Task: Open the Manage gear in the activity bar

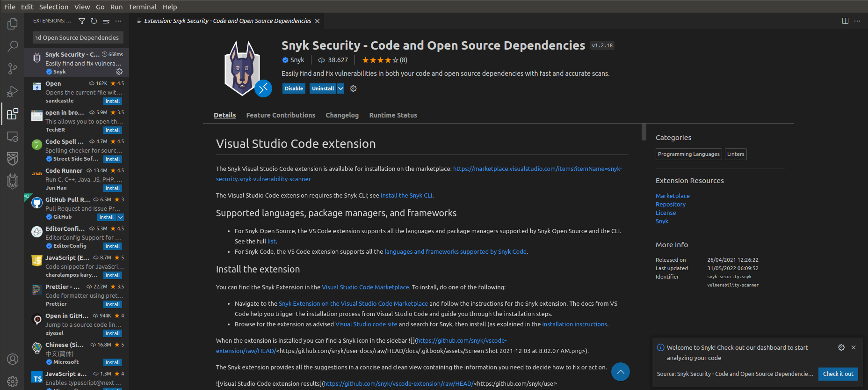Action: pyautogui.click(x=13, y=381)
